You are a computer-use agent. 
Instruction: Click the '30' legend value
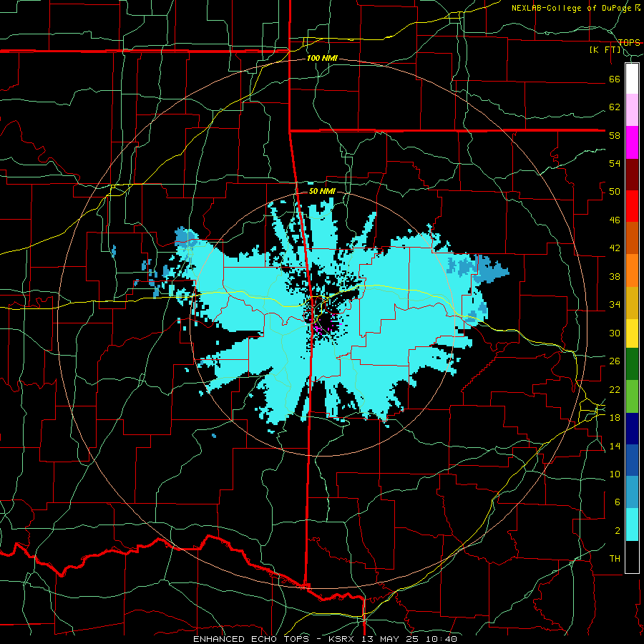[x=615, y=333]
